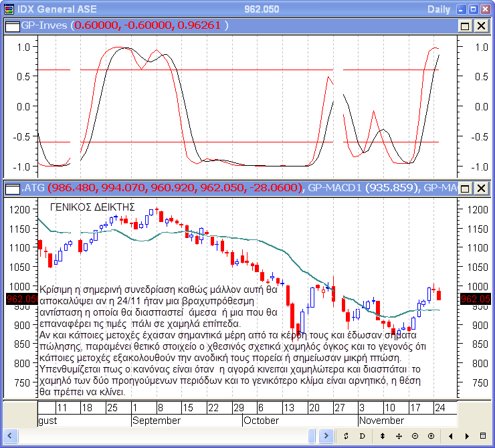
Task: Zoom in using the plus magnifier
Action: click(x=431, y=436)
